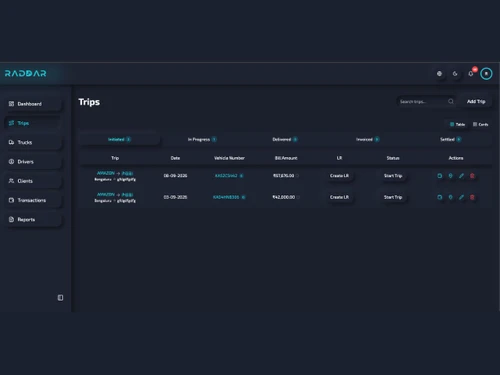Click location pin icon for 08-09-2026 trip
The image size is (500, 375).
[450, 176]
